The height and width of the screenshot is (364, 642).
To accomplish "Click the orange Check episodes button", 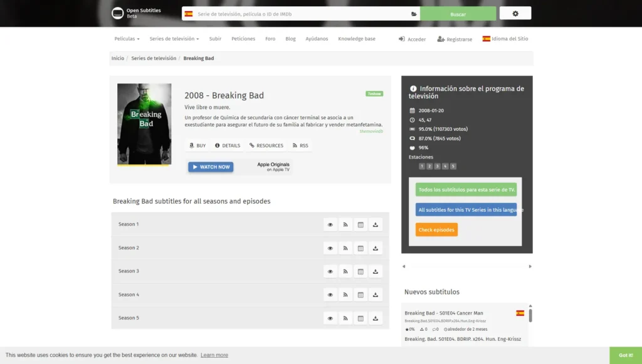I will click(x=436, y=230).
